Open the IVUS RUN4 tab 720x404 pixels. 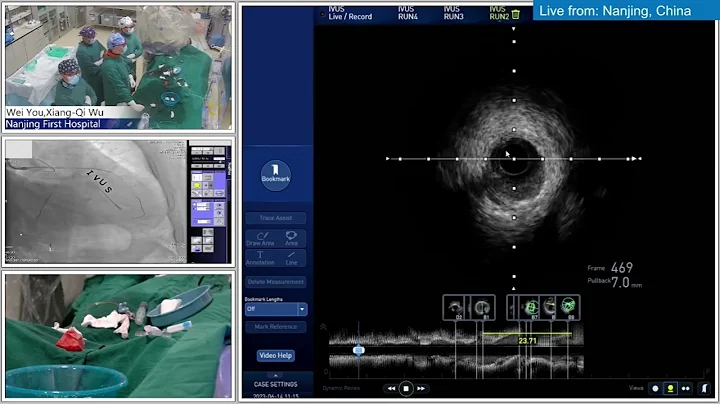[x=408, y=13]
